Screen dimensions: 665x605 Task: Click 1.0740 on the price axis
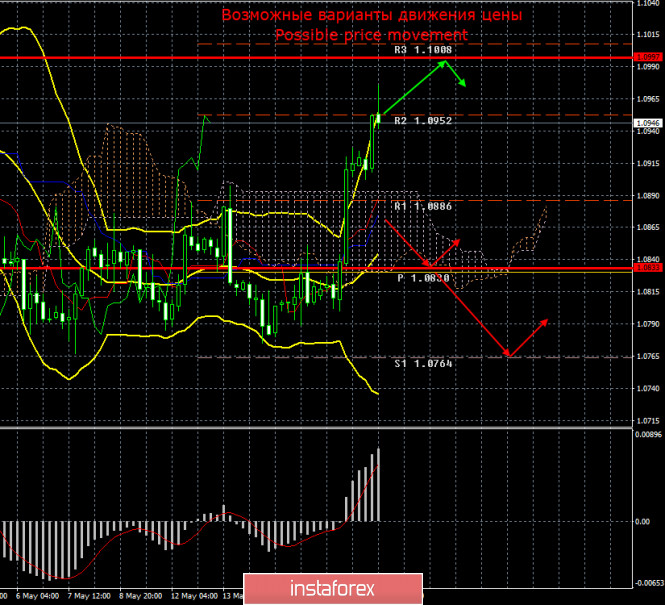click(x=648, y=389)
